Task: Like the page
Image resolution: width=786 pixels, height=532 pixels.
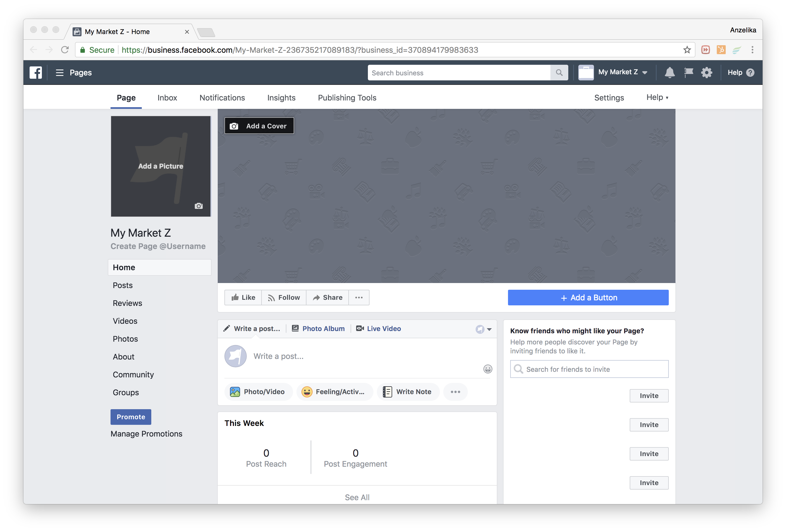Action: pyautogui.click(x=243, y=297)
